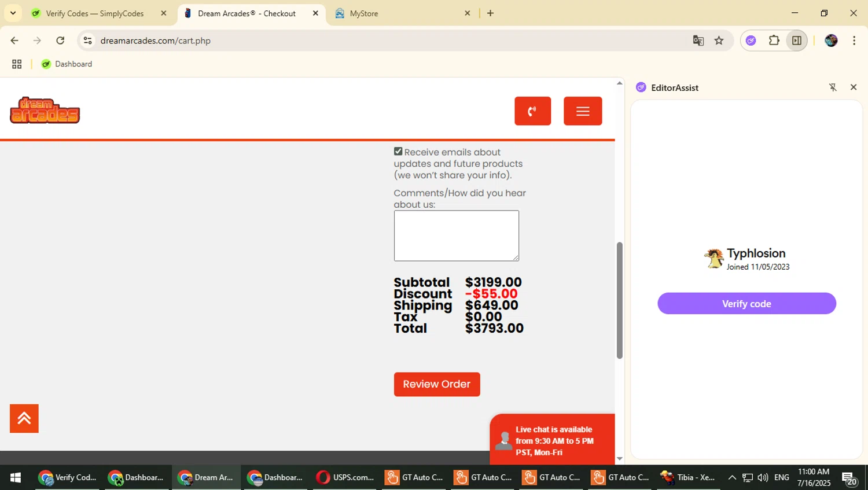Image resolution: width=868 pixels, height=490 pixels.
Task: Click the $3793.00 total amount
Action: [494, 328]
